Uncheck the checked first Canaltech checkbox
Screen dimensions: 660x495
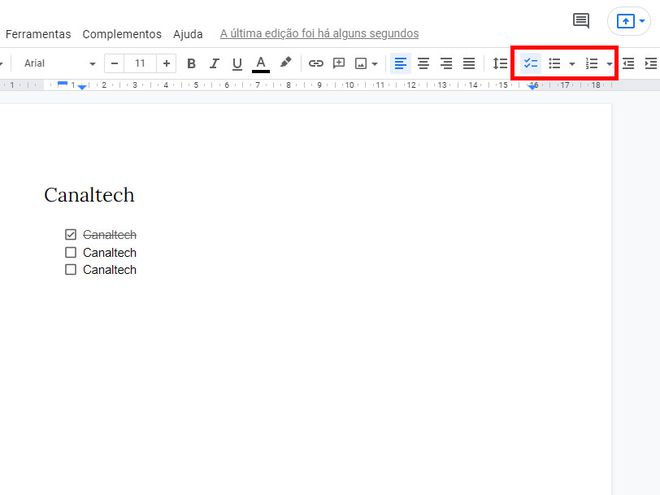71,234
